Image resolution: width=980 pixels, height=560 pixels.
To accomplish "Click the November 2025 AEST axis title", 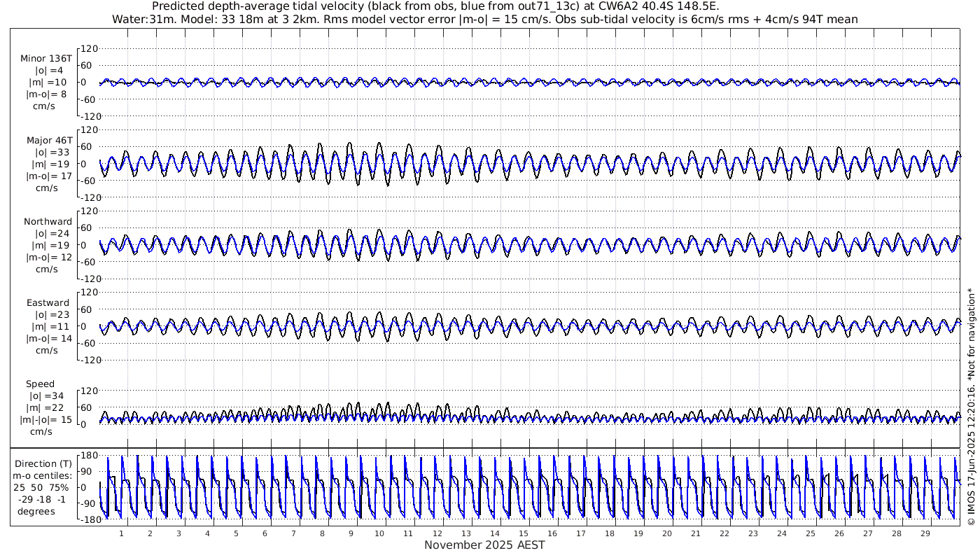I will (484, 545).
